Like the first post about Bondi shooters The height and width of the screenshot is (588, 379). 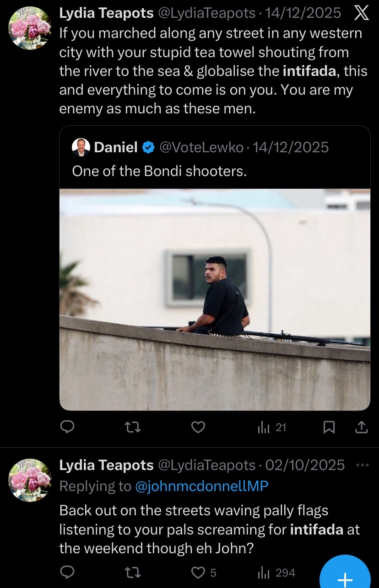pyautogui.click(x=198, y=428)
